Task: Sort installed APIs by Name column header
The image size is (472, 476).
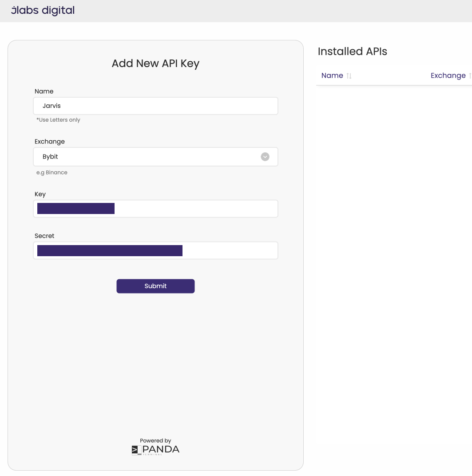Action: [x=332, y=75]
